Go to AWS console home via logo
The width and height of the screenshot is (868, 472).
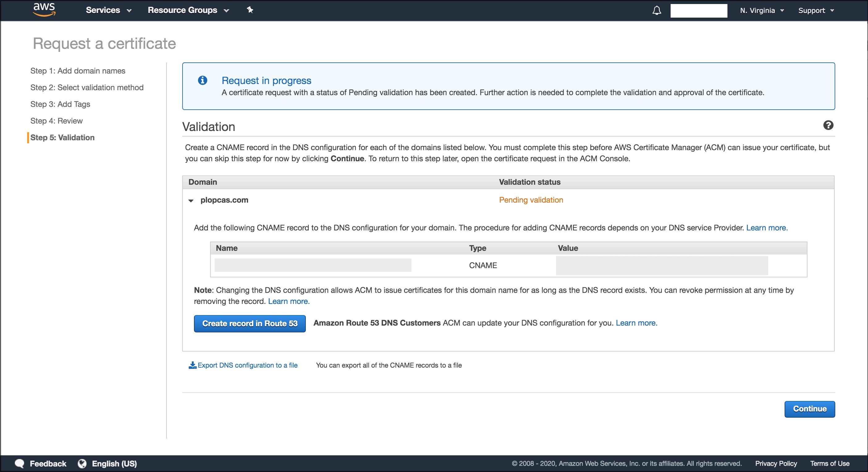[x=44, y=10]
